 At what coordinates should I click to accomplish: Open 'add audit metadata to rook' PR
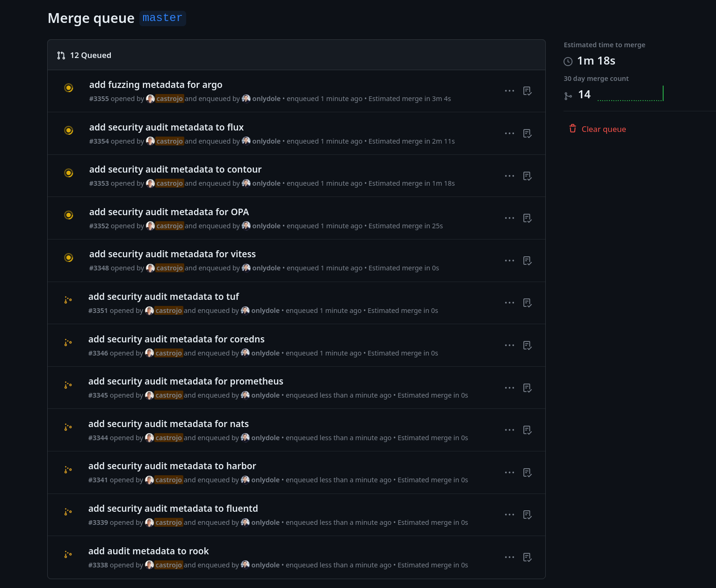pyautogui.click(x=148, y=551)
